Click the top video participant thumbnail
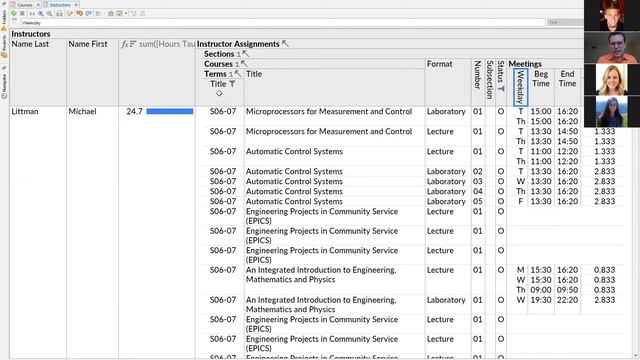 pyautogui.click(x=612, y=16)
